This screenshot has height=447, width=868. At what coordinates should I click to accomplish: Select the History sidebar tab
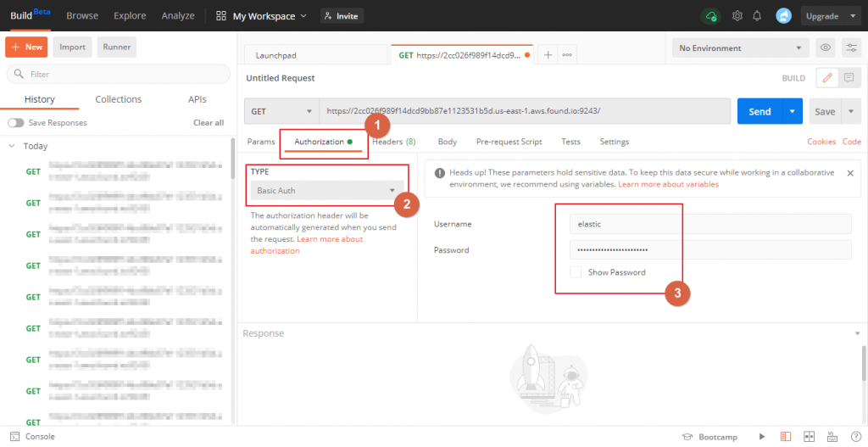click(x=39, y=99)
